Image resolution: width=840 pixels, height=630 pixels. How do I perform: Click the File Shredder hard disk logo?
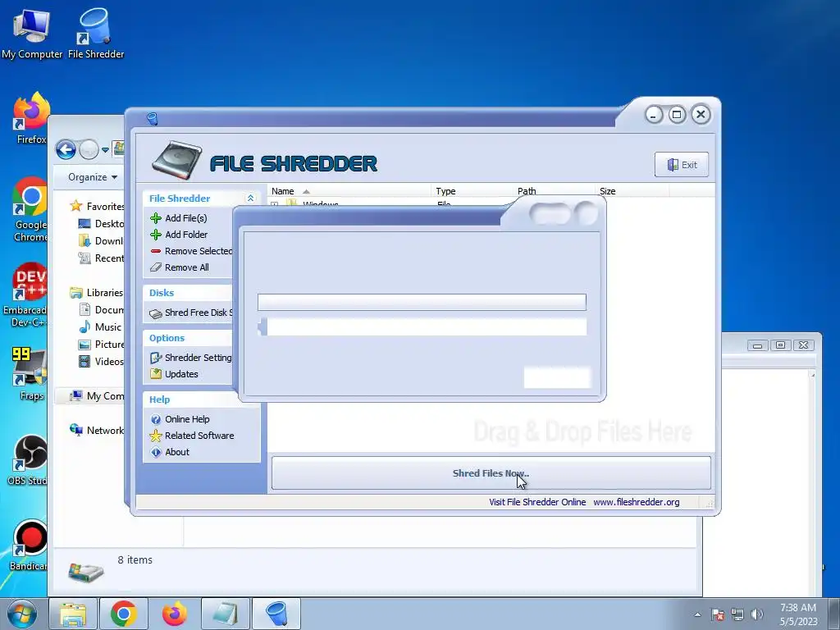[177, 160]
